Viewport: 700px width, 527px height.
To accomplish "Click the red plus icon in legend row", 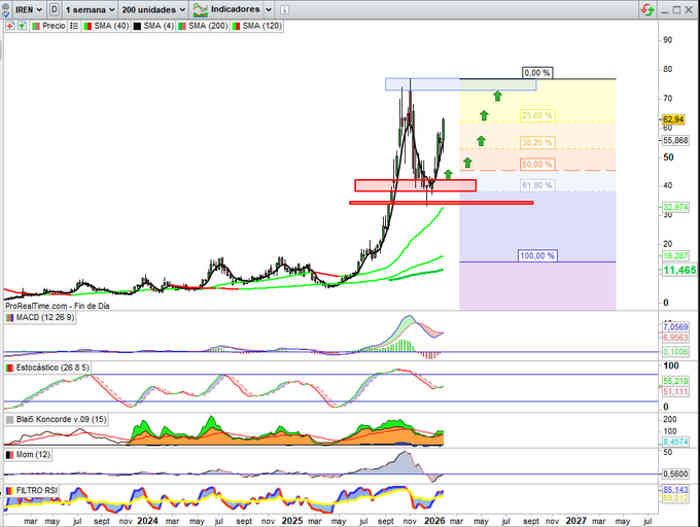I will [8, 26].
